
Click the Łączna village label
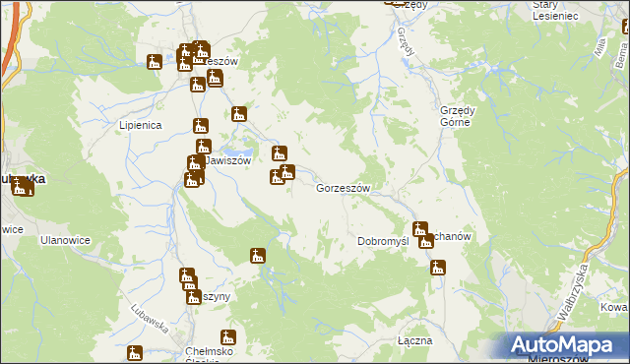click(415, 340)
